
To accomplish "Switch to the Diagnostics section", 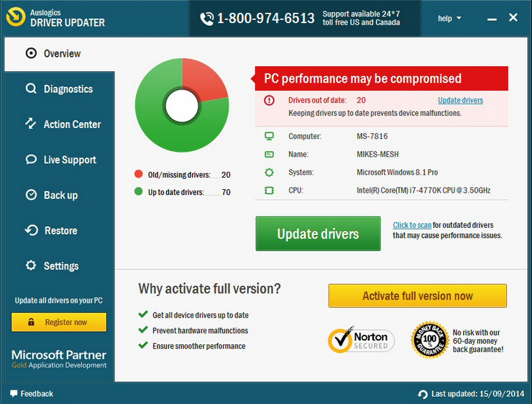I will point(60,89).
